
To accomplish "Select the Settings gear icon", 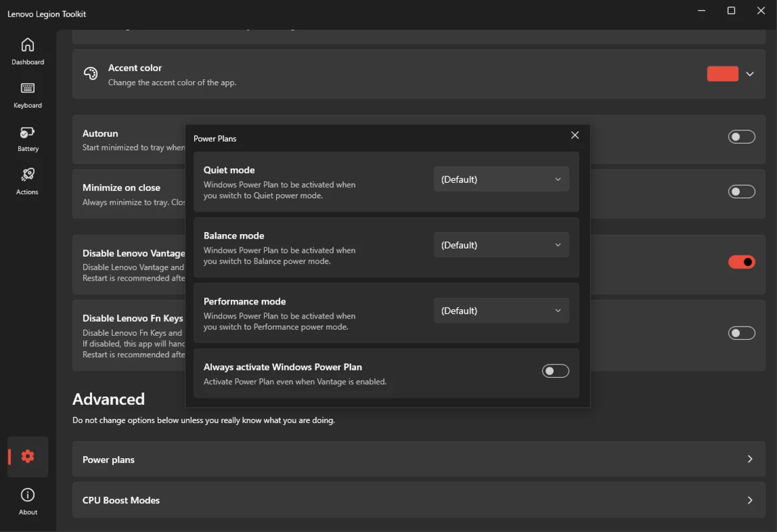I will [x=28, y=456].
